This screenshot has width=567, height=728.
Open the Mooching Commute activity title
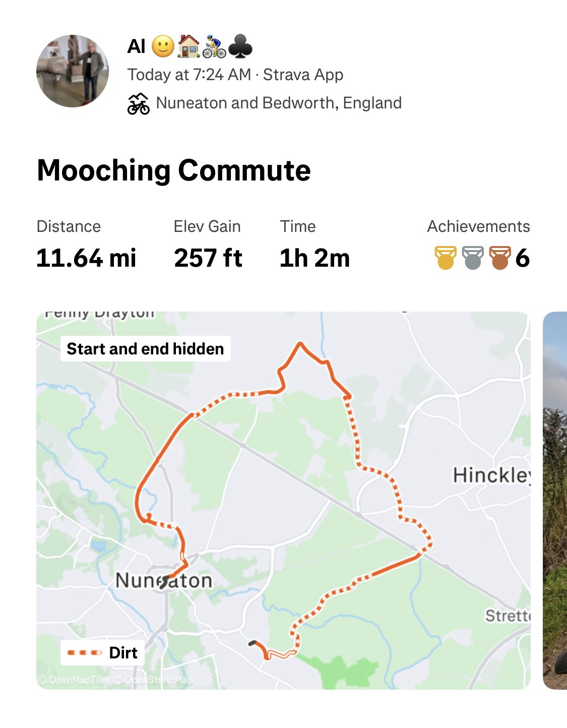coord(174,170)
